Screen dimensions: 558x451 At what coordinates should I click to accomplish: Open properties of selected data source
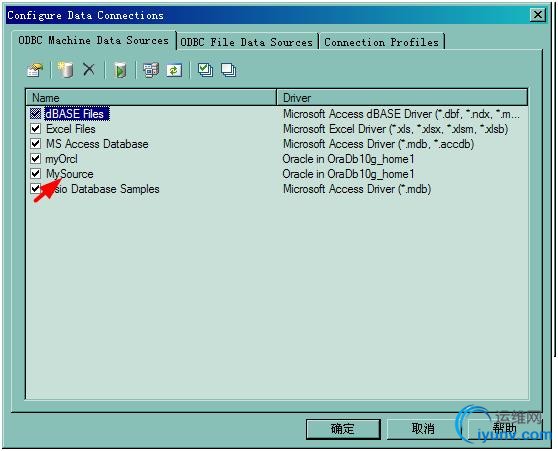[x=35, y=70]
